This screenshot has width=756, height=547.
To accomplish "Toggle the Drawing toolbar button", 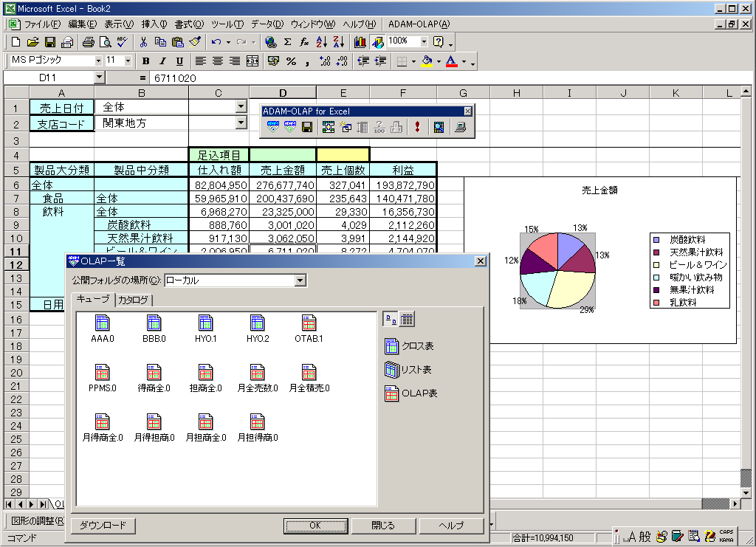I will click(x=377, y=42).
